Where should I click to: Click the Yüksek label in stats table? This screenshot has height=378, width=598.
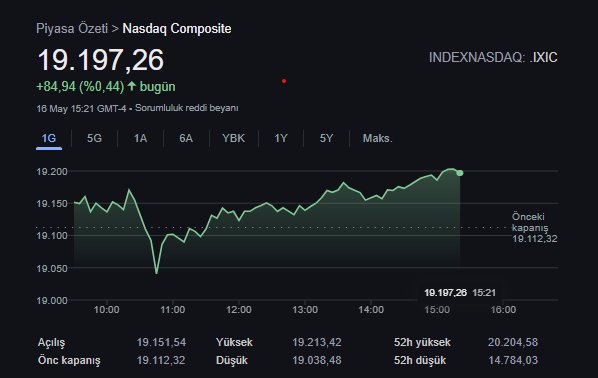[234, 342]
